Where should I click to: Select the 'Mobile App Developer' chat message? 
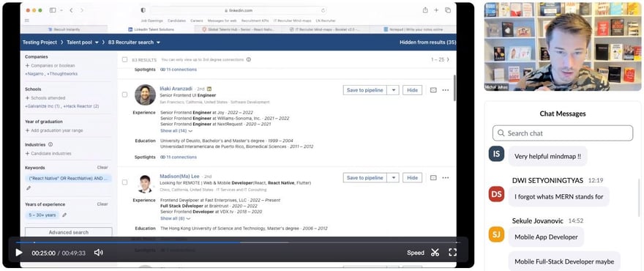(x=546, y=237)
